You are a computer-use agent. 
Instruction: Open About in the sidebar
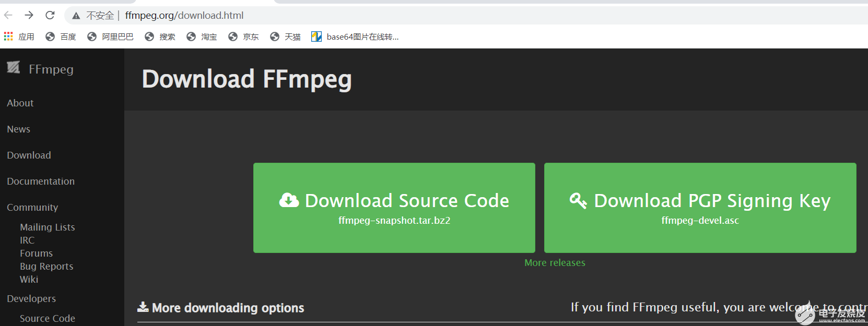pos(20,103)
